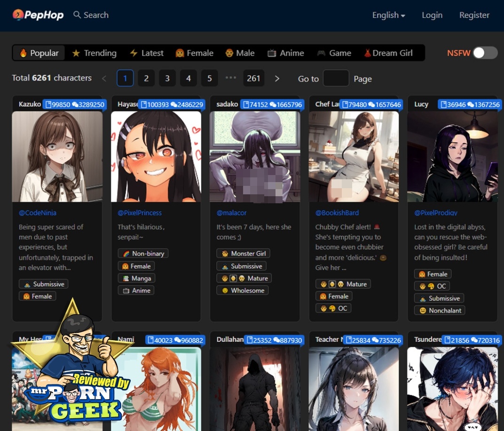Image resolution: width=504 pixels, height=431 pixels.
Task: Select the Game category tab
Action: 334,53
